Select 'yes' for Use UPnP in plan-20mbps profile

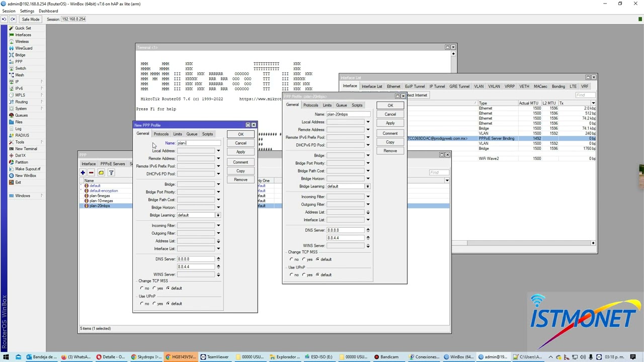[304, 275]
